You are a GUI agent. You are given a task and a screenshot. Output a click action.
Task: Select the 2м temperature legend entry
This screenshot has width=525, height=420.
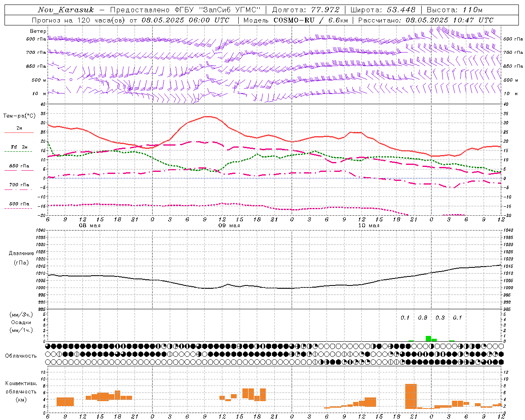coord(19,128)
